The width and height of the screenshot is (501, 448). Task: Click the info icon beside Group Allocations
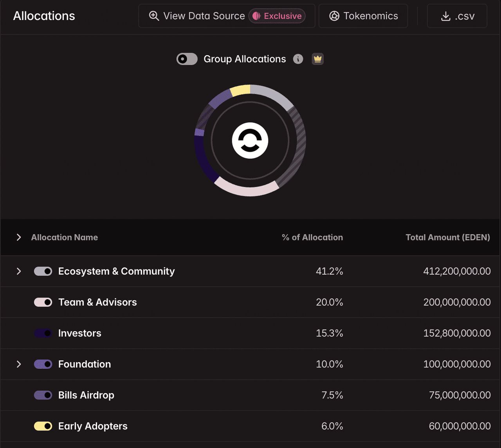[298, 59]
